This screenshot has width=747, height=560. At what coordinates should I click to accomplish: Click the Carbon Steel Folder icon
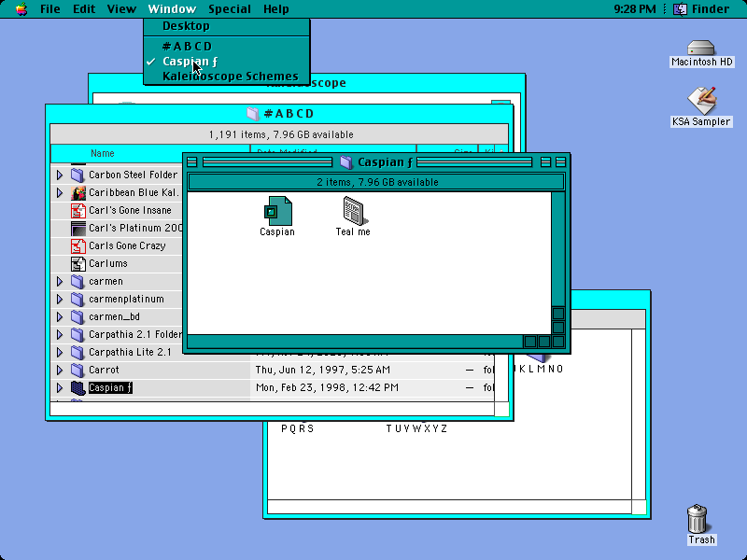pyautogui.click(x=78, y=175)
